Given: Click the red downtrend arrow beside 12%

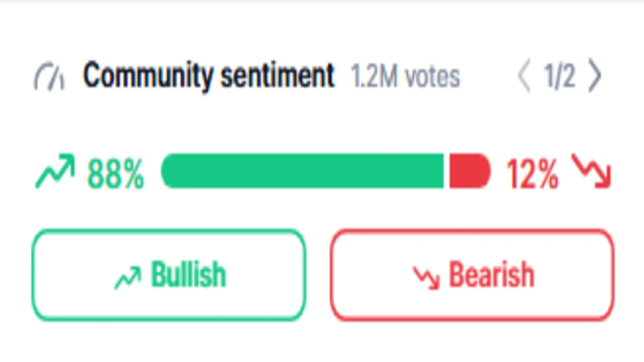Looking at the screenshot, I should [x=592, y=171].
